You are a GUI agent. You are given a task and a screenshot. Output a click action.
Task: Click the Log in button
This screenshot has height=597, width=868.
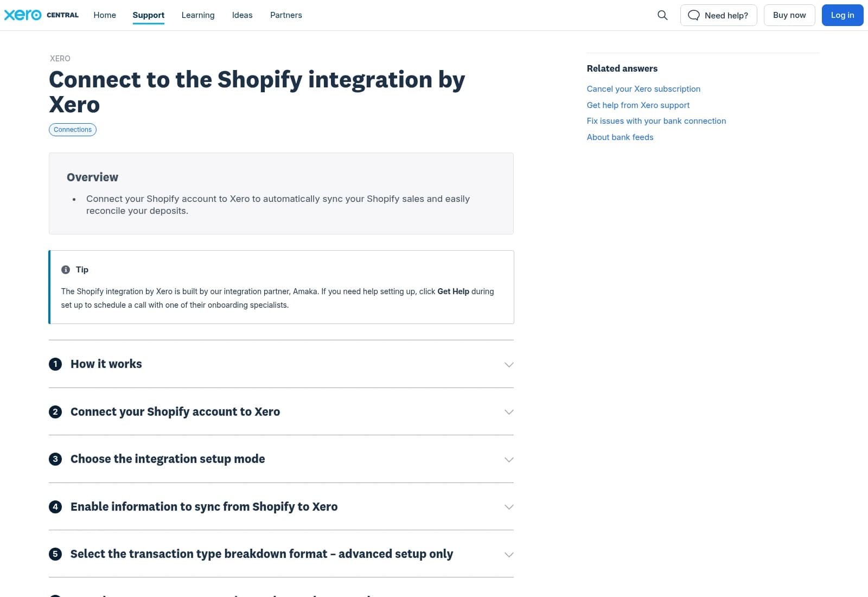click(x=843, y=15)
